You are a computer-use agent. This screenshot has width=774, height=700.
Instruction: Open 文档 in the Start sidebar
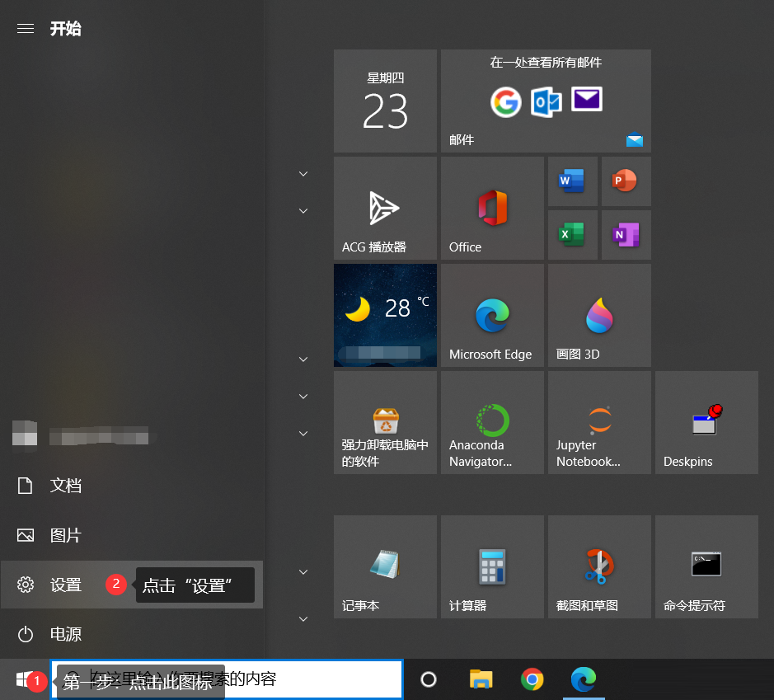click(x=131, y=486)
